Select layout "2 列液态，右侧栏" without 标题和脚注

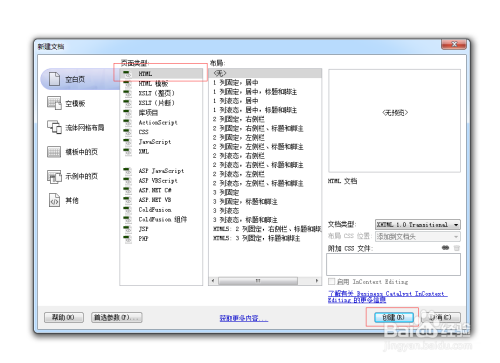tap(239, 156)
